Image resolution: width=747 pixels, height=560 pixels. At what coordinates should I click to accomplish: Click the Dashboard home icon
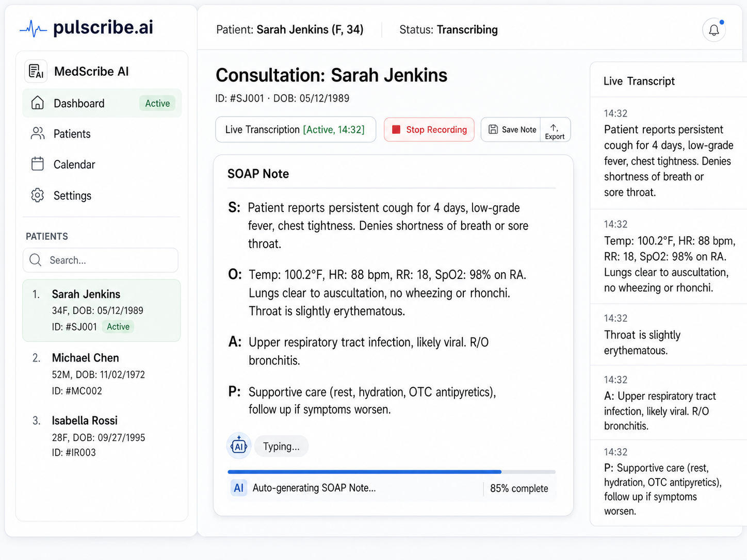(37, 103)
